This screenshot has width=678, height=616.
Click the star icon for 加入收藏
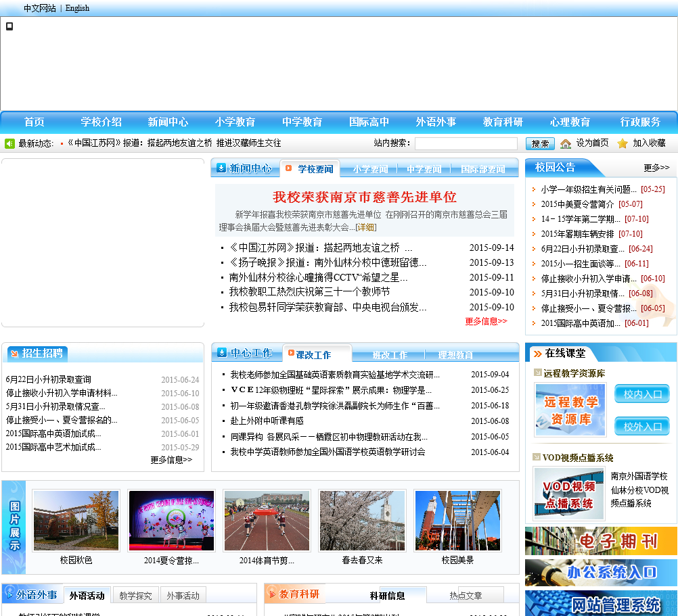tap(623, 143)
